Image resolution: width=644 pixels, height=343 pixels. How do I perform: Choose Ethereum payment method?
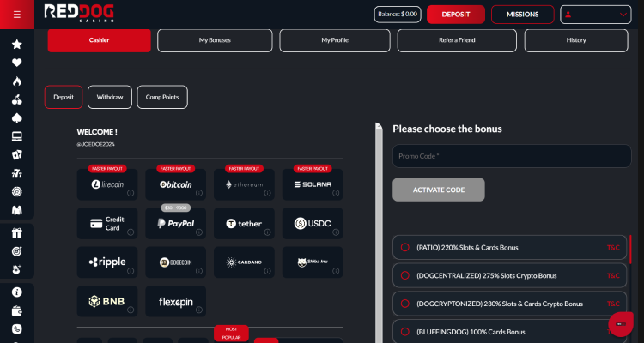tap(244, 184)
